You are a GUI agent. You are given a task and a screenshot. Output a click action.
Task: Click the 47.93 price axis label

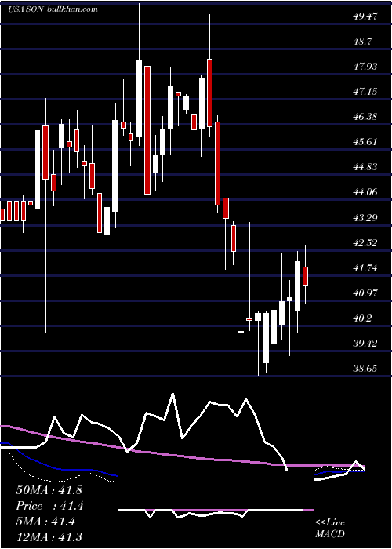365,66
